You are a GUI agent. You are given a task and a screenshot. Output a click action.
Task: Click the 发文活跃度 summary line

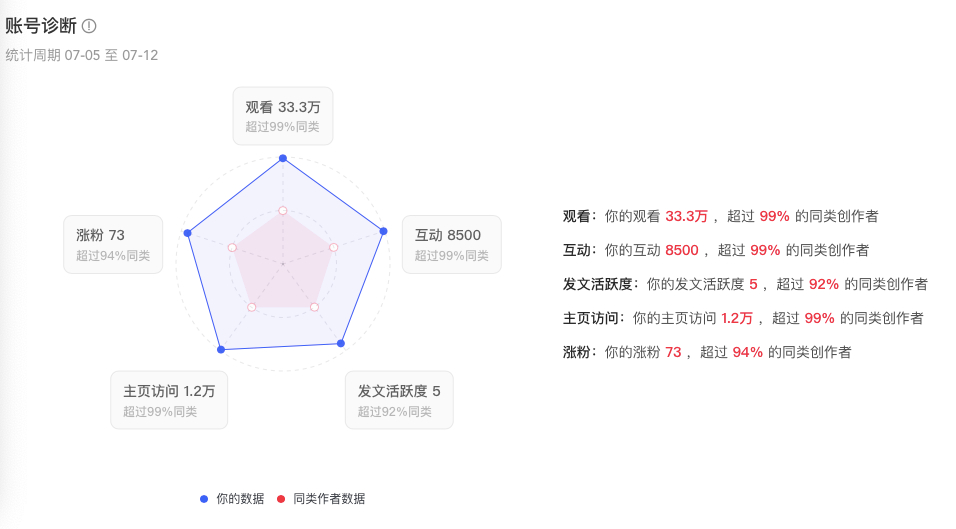tap(745, 284)
